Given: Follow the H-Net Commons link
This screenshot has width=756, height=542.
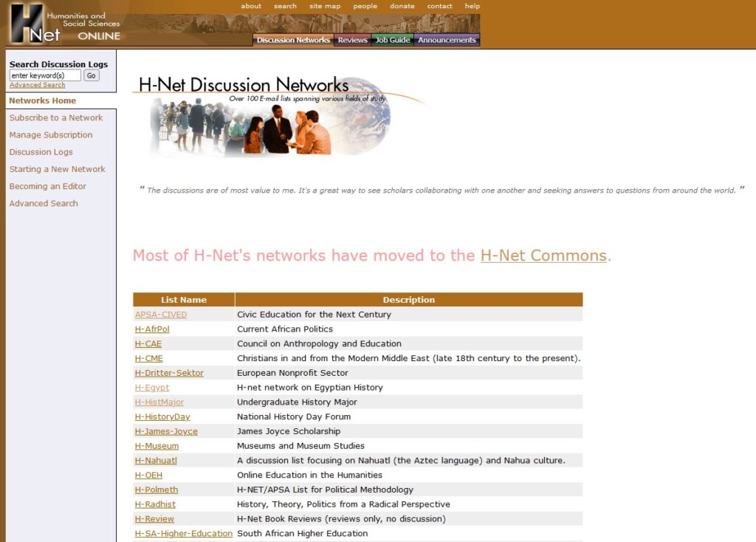Looking at the screenshot, I should click(543, 255).
